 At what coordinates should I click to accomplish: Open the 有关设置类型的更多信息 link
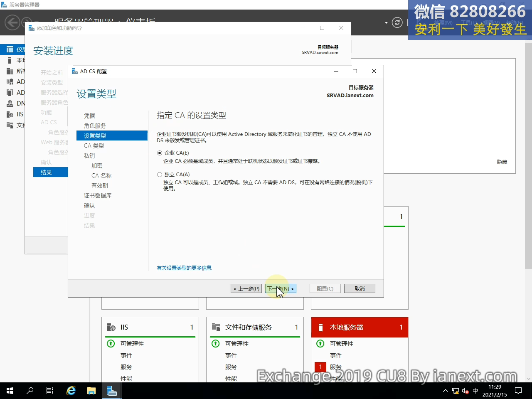(x=184, y=268)
